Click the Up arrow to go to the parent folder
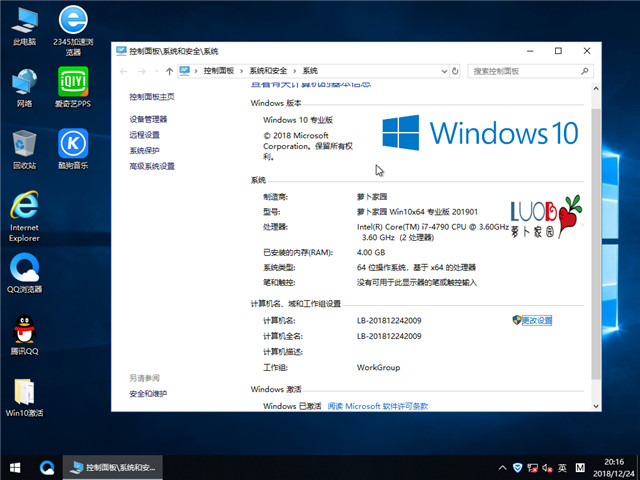 pos(169,71)
